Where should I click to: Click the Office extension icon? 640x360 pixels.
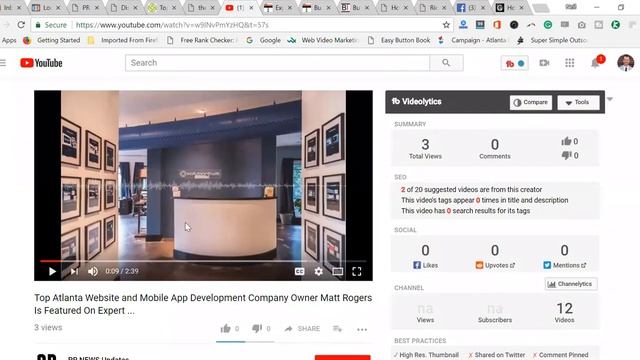click(x=497, y=25)
